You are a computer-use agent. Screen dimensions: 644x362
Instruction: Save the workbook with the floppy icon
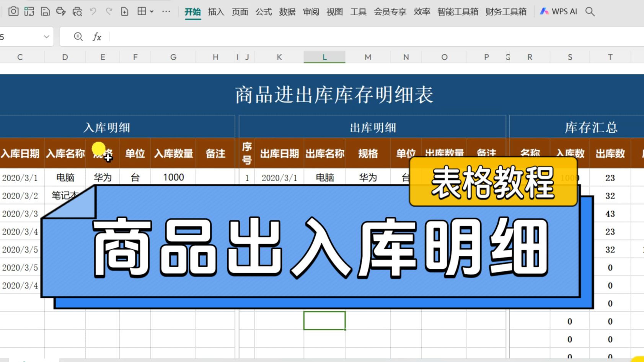point(45,11)
